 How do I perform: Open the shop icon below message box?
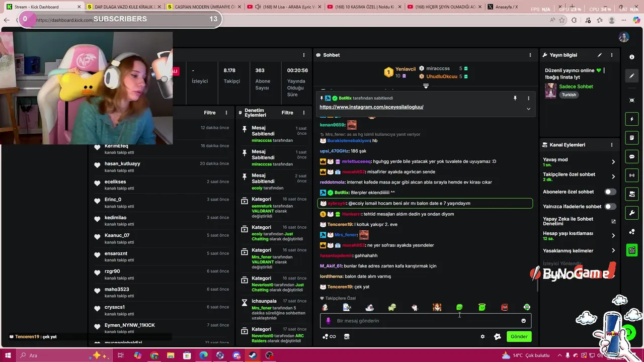(347, 337)
